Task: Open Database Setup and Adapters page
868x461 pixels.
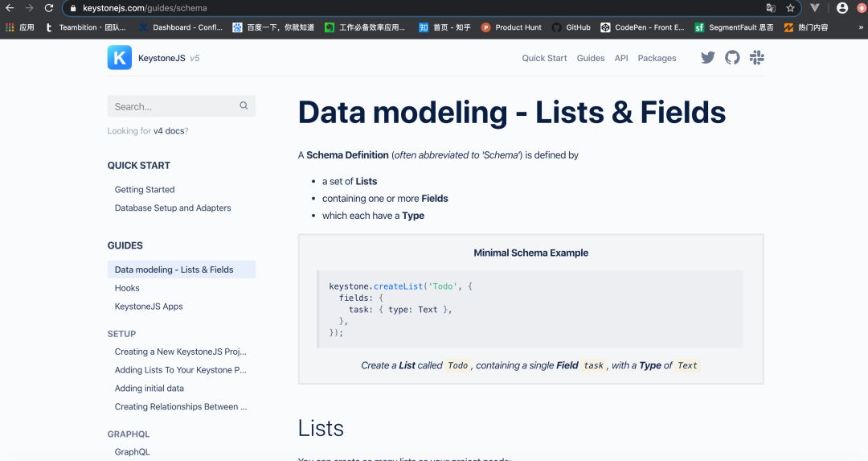Action: tap(173, 208)
